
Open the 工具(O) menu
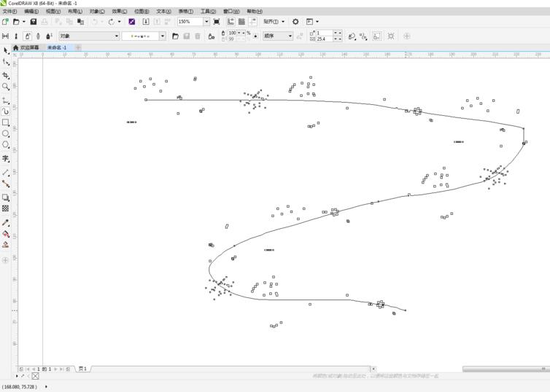coord(208,11)
